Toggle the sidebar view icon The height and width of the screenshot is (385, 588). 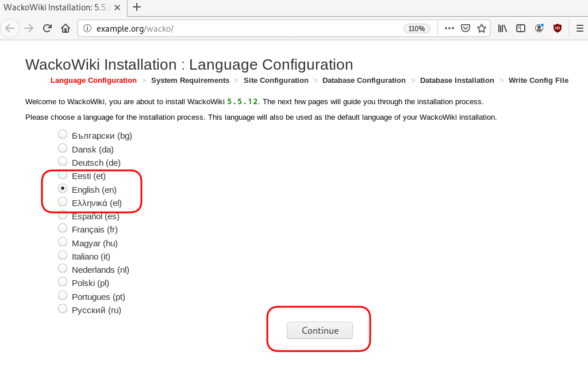click(x=521, y=28)
